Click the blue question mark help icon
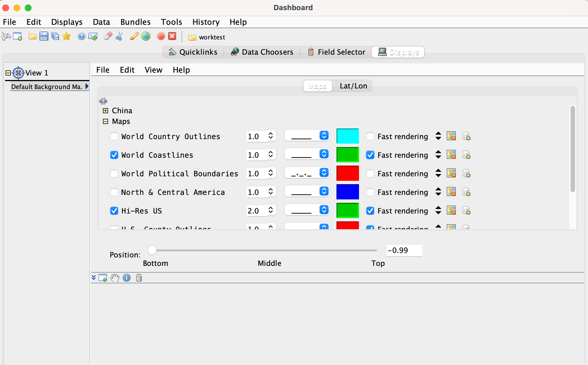Image resolution: width=588 pixels, height=365 pixels. (x=81, y=36)
